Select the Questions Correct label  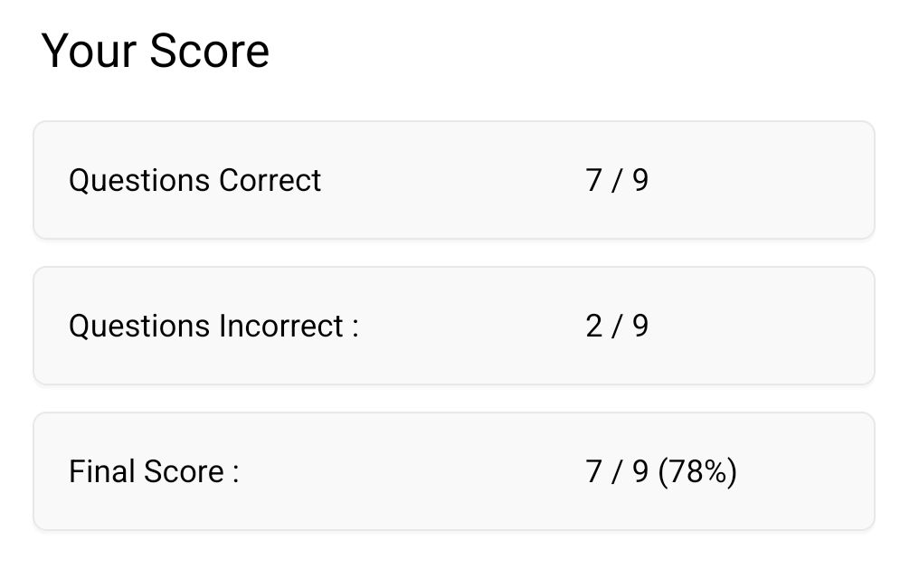tap(194, 180)
